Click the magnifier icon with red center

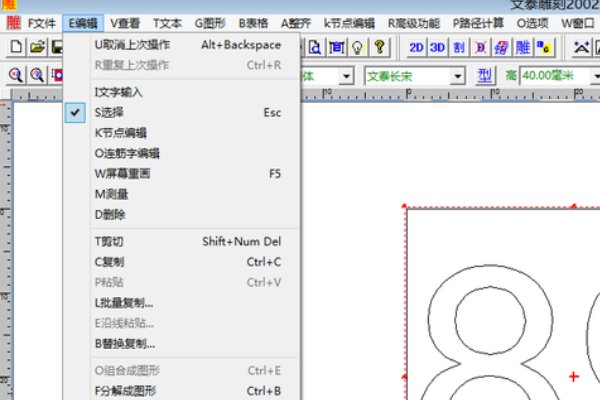[x=16, y=75]
